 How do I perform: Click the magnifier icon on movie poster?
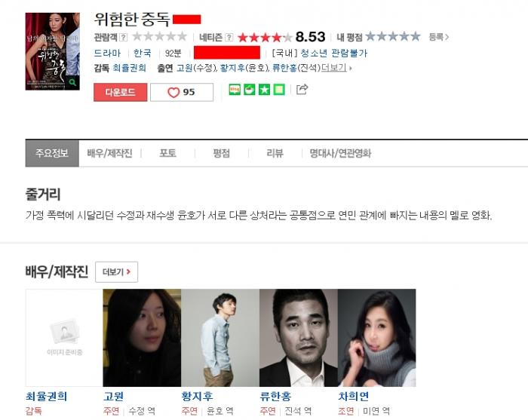click(x=72, y=81)
